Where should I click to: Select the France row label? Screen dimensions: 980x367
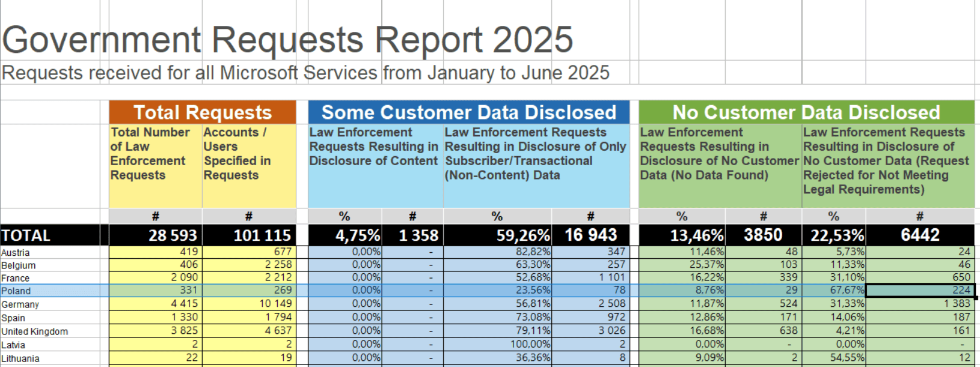51,278
